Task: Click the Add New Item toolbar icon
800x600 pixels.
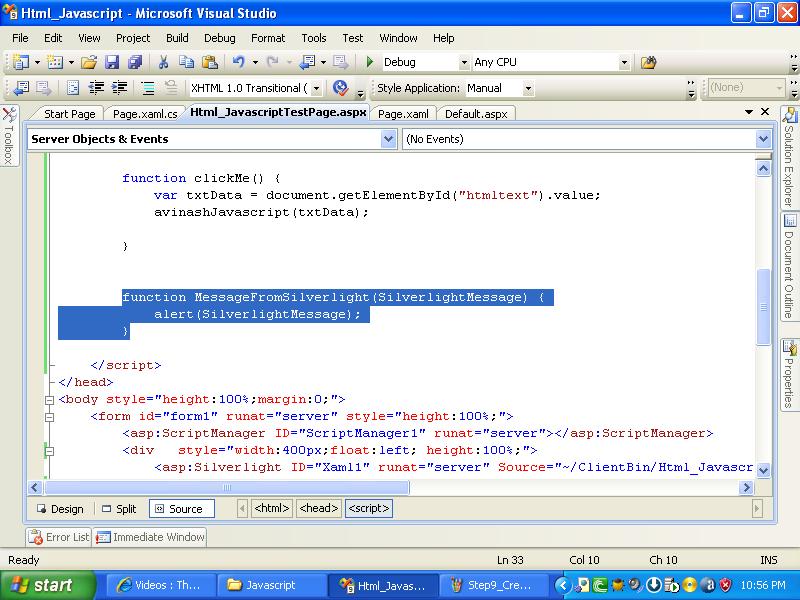Action: pyautogui.click(x=55, y=62)
